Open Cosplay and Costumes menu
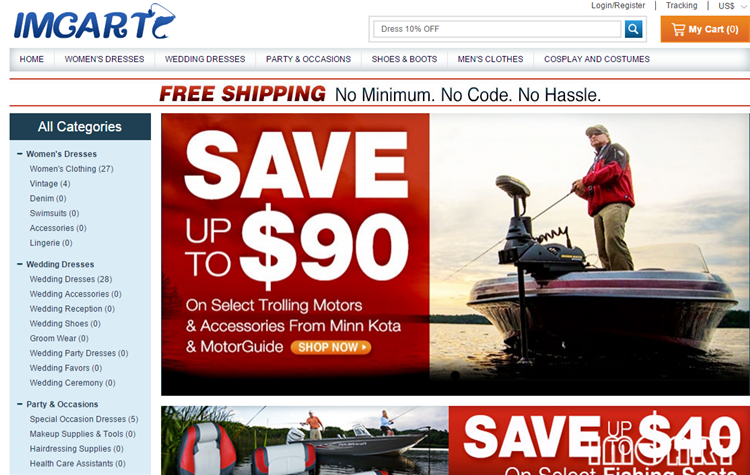The width and height of the screenshot is (750, 475). pos(596,59)
